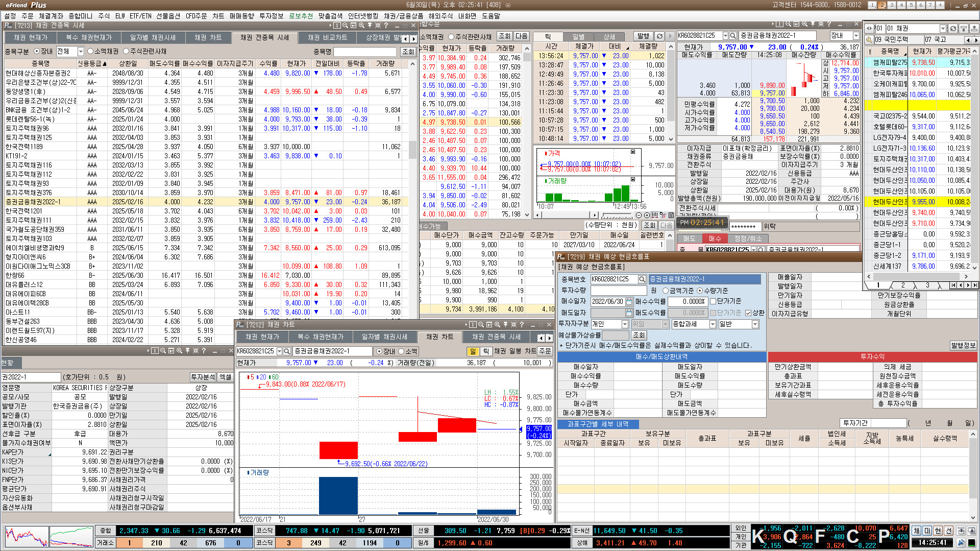Click the F futures indicator in bottom bar
Viewport: 980px width, 551px height.
pyautogui.click(x=820, y=536)
